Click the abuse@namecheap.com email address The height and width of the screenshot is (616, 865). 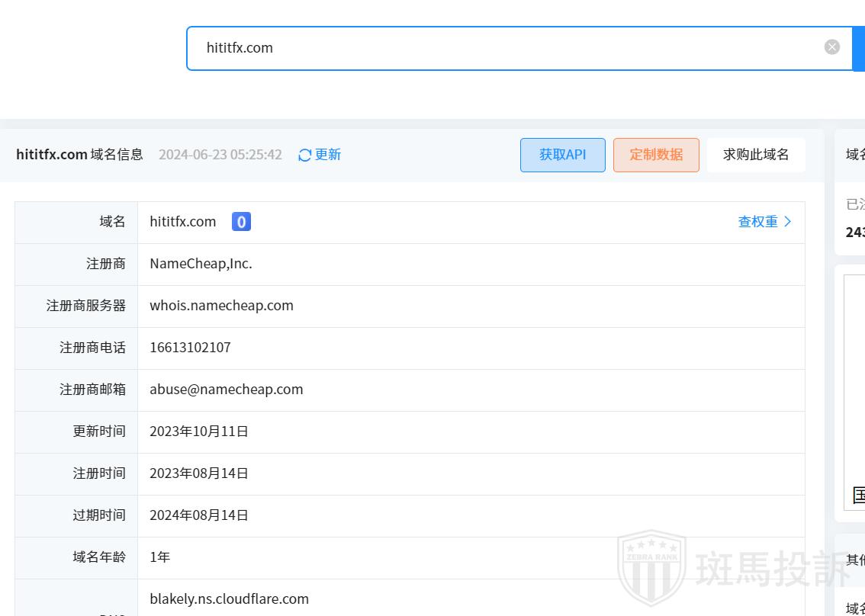pos(226,390)
